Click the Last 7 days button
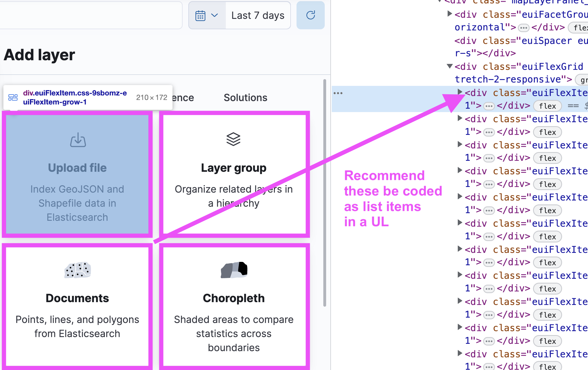 click(x=258, y=15)
